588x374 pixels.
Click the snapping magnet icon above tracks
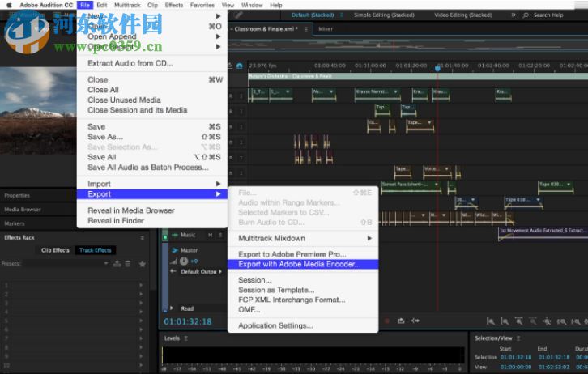click(240, 66)
